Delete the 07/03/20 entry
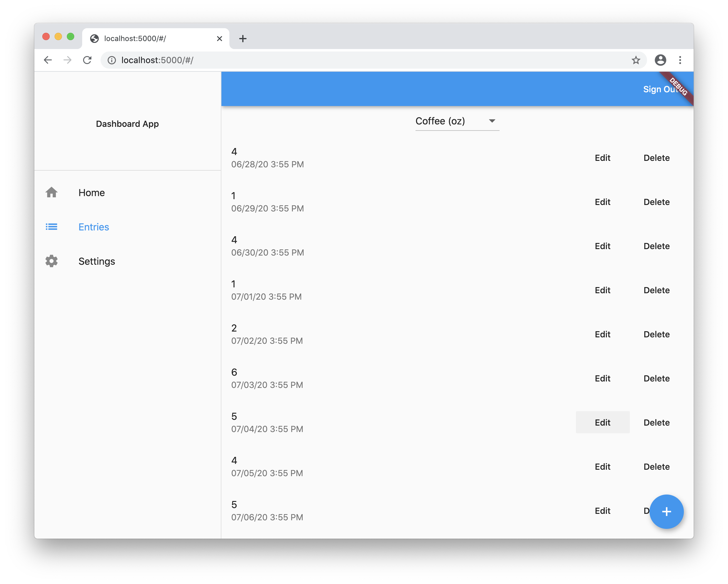728x584 pixels. [657, 378]
